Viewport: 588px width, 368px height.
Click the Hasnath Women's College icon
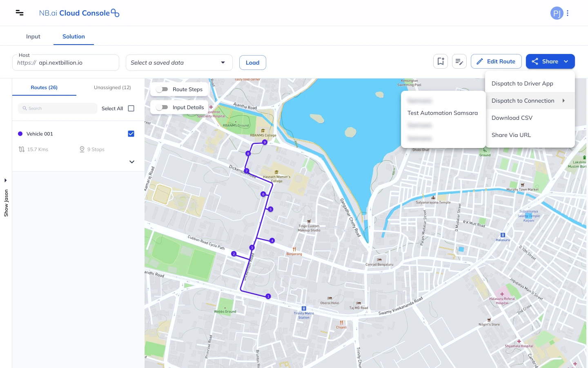[276, 172]
